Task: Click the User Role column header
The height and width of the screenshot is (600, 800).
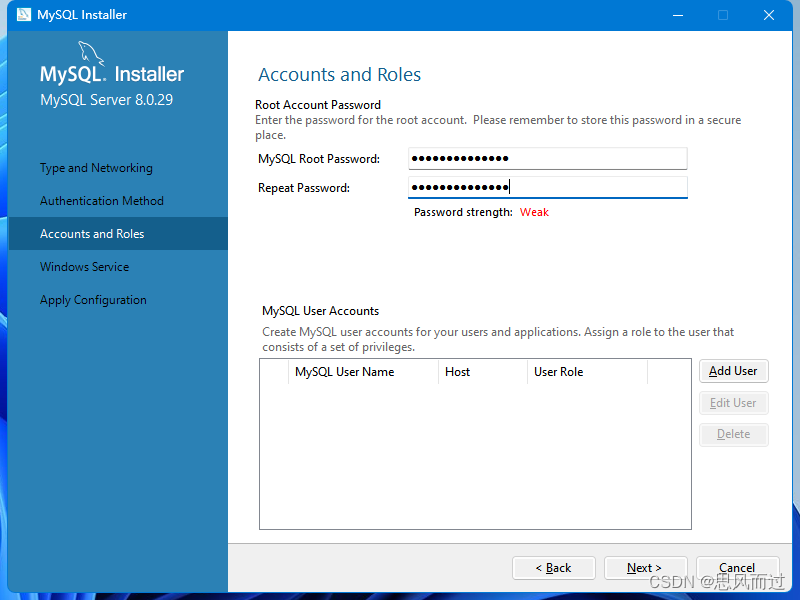Action: coord(587,372)
